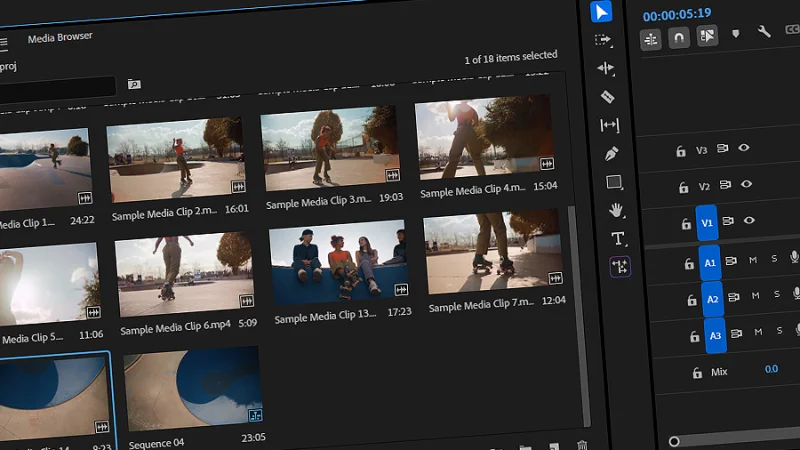
Task: Target the A3 audio track
Action: point(715,335)
